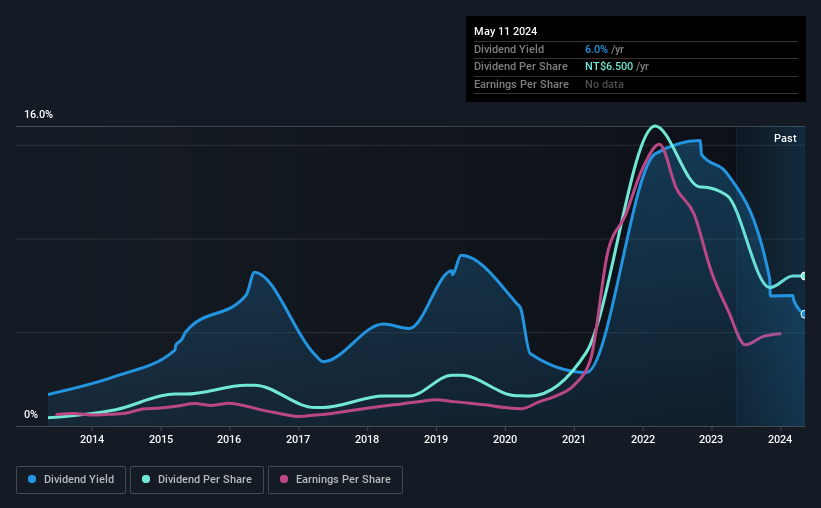Screen dimensions: 821x508
Task: Click the No data earnings entry
Action: click(x=604, y=84)
